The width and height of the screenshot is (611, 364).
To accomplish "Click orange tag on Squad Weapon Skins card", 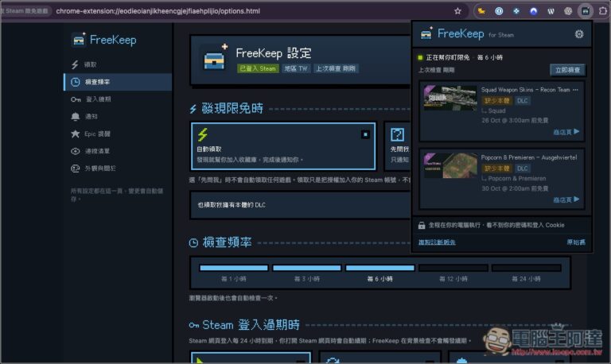I will point(496,101).
